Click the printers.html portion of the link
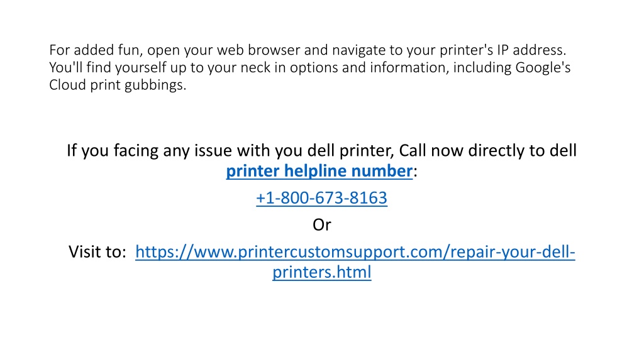This screenshot has height=362, width=644. pyautogui.click(x=321, y=271)
